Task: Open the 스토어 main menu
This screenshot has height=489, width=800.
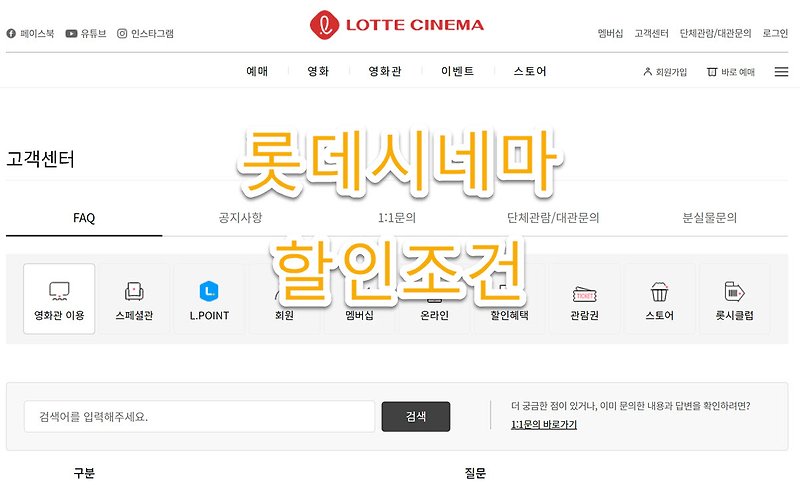Action: tap(530, 71)
